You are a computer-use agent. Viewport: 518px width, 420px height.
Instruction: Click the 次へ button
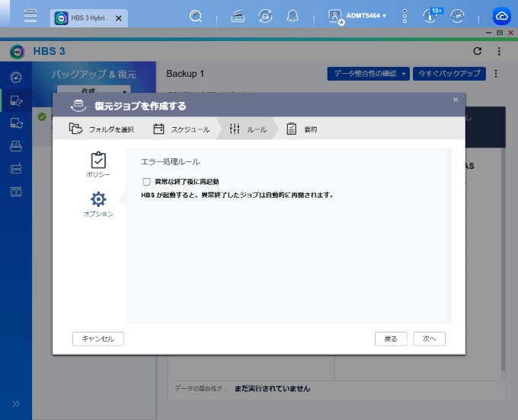(x=429, y=339)
